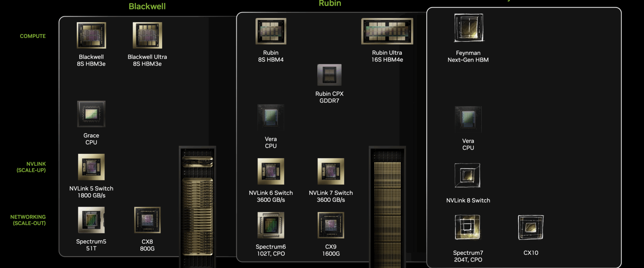Select the Spectrum6 102T CPO chip
Image resolution: width=644 pixels, height=268 pixels.
click(x=271, y=225)
